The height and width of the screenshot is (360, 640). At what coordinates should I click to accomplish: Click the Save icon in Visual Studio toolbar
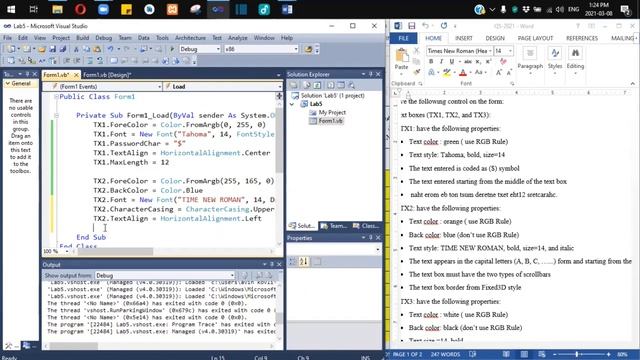tap(52, 49)
